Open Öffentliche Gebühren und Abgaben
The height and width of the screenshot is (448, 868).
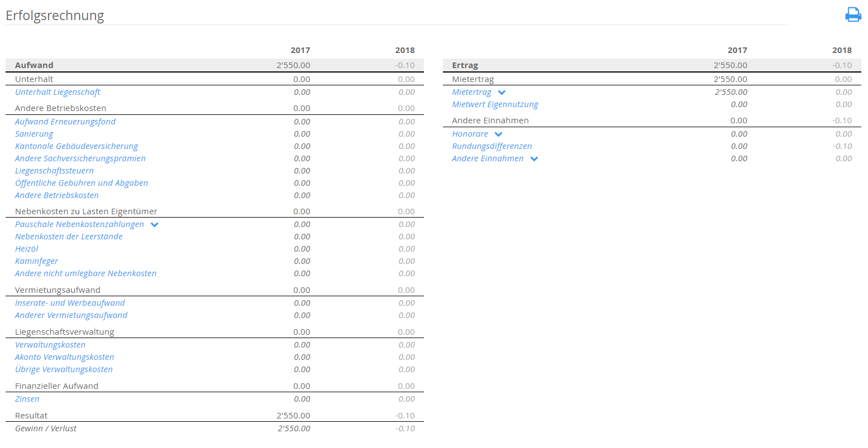(81, 183)
